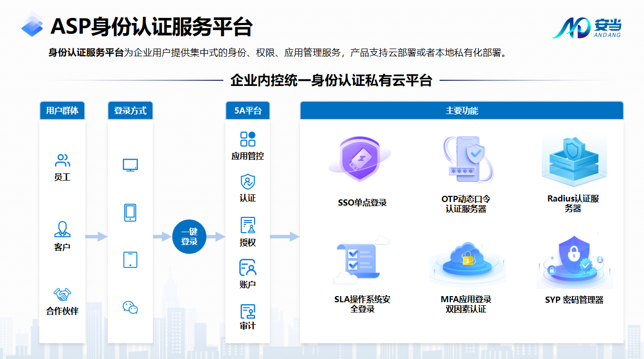644x359 pixels.
Task: Click the WeChat login method icon
Action: pos(130,307)
